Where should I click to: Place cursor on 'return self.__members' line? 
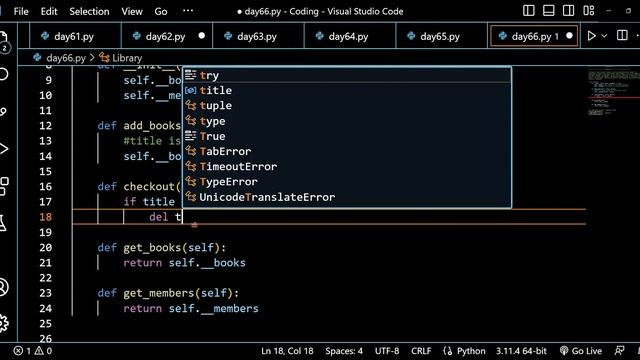tap(191, 309)
